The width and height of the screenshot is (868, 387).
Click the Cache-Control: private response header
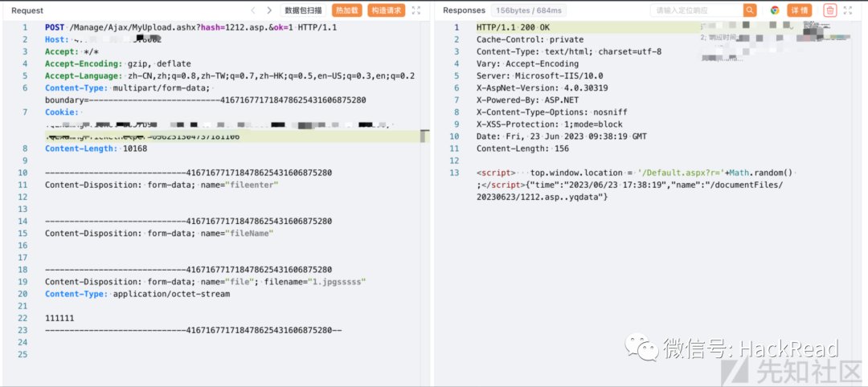[x=530, y=39]
